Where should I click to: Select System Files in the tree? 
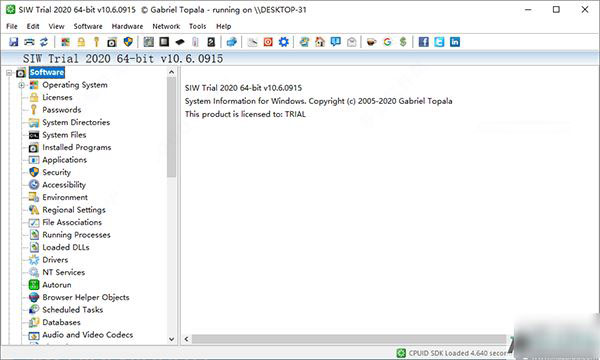64,135
